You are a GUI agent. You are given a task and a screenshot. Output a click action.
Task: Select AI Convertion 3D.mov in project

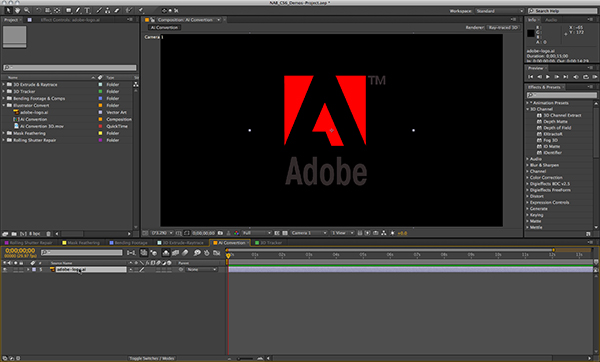pyautogui.click(x=42, y=126)
